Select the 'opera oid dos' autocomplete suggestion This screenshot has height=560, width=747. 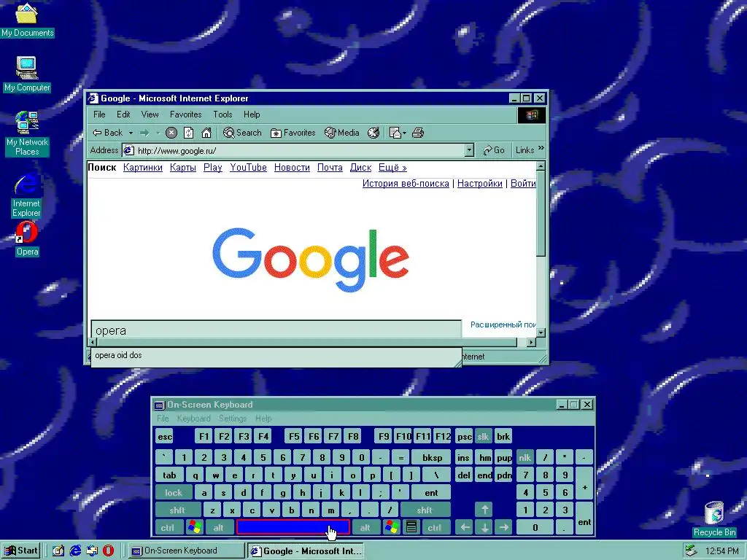pyautogui.click(x=276, y=356)
